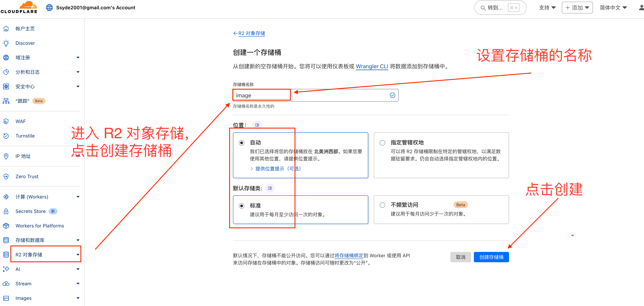Expand the R2 对象存储 section arrow
Viewport: 644px width, 306px height.
(x=78, y=255)
